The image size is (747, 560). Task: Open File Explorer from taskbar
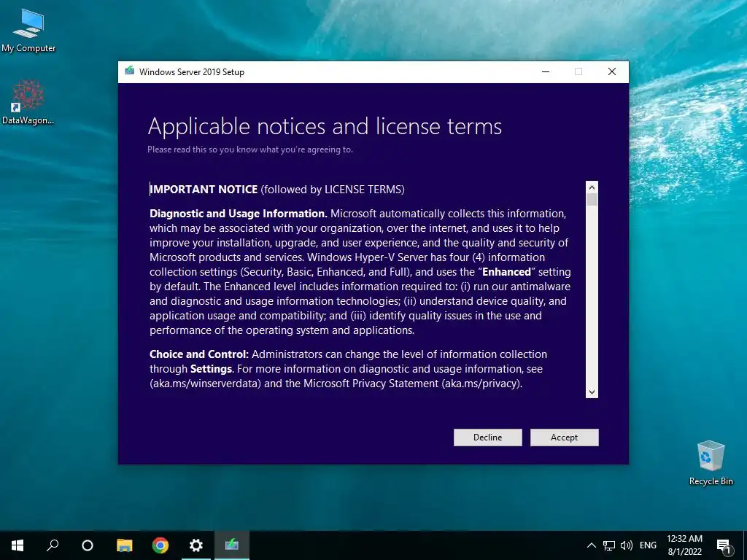click(x=124, y=545)
